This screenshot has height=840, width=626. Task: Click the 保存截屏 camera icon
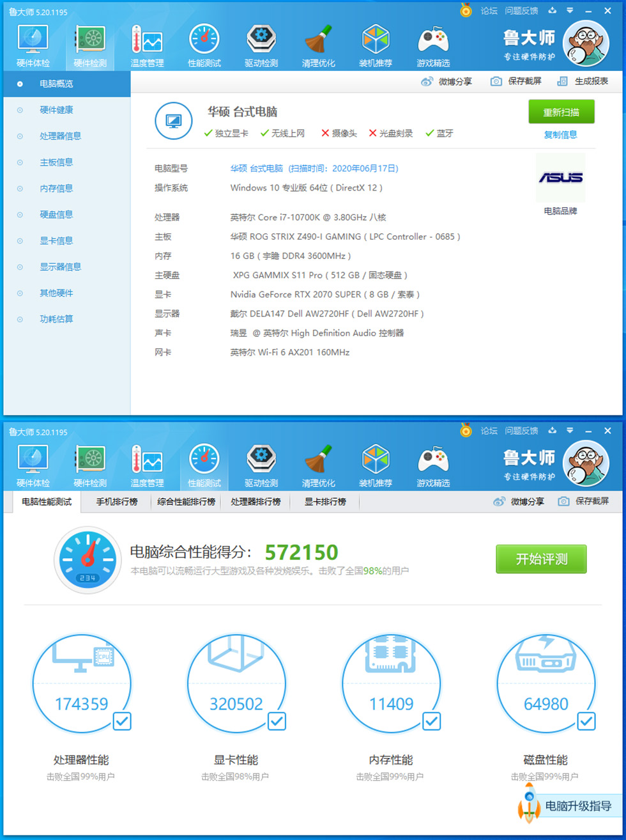click(x=495, y=81)
